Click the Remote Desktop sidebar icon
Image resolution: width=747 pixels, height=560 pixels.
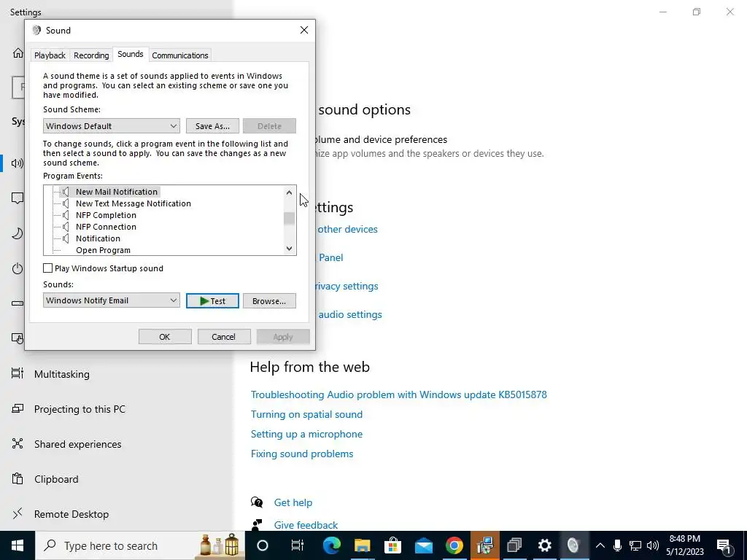[18, 513]
